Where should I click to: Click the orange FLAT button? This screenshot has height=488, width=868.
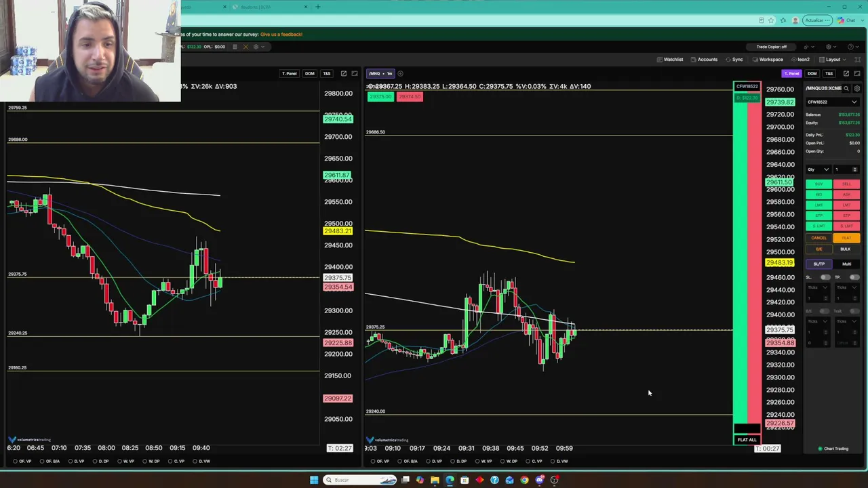[846, 238]
